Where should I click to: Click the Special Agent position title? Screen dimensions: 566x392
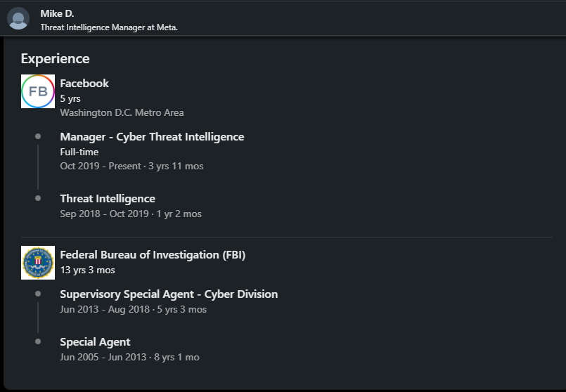[x=95, y=342]
